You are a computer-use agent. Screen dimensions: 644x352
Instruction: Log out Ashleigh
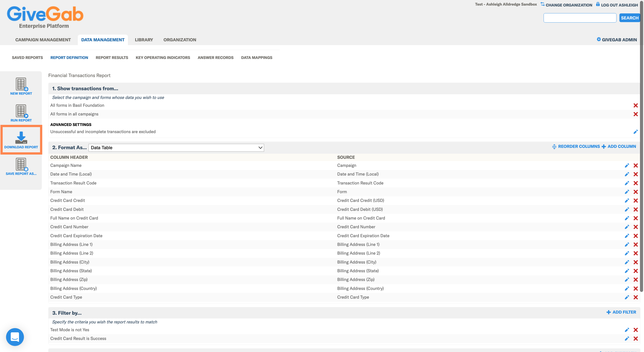(617, 5)
